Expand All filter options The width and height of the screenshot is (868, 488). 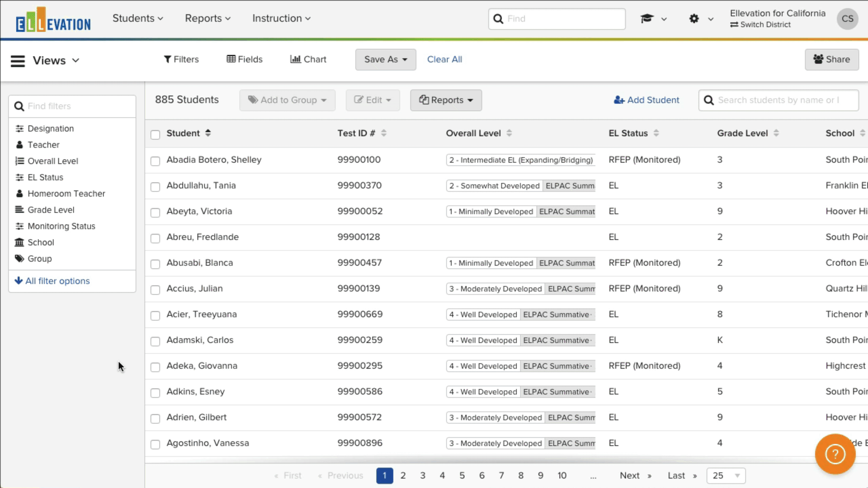(x=52, y=281)
